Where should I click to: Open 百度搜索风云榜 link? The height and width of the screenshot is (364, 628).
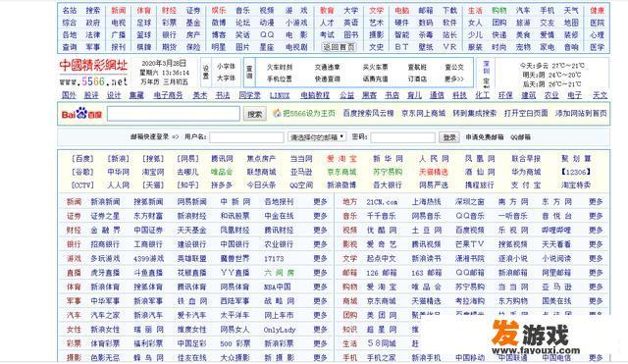[368, 114]
